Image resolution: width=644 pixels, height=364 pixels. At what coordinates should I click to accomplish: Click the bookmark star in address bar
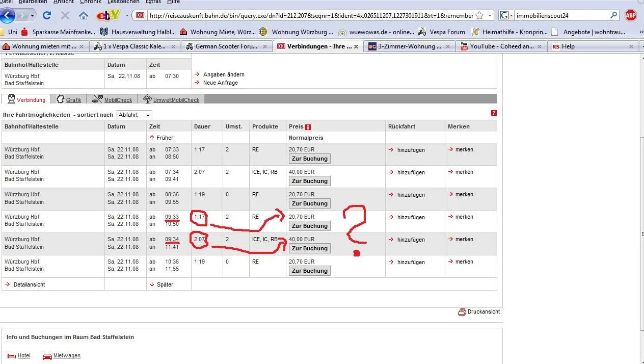(479, 16)
